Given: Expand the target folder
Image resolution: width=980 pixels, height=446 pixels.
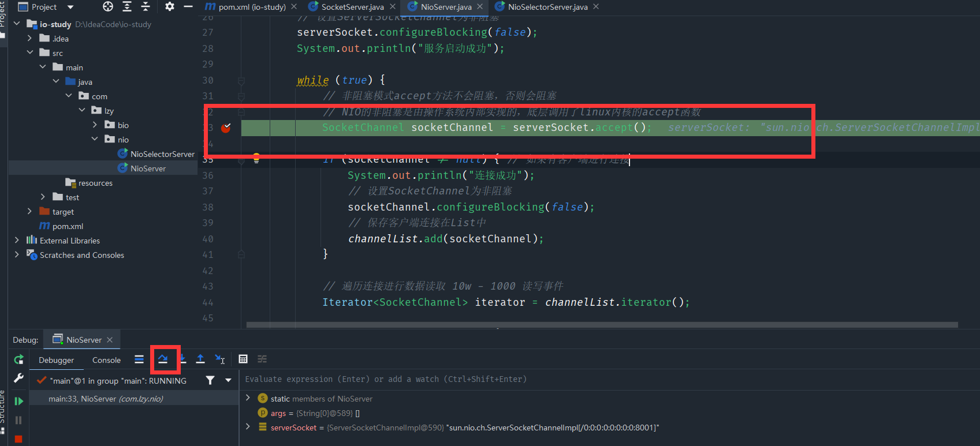Looking at the screenshot, I should tap(29, 212).
